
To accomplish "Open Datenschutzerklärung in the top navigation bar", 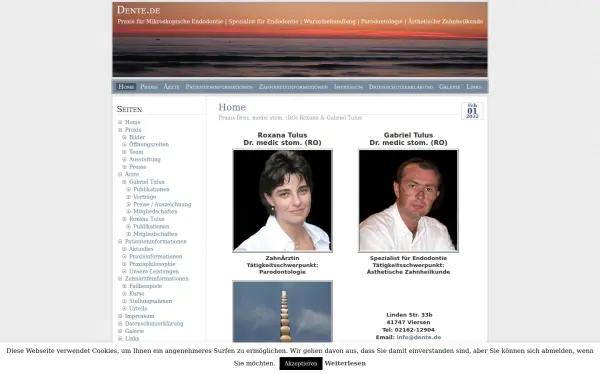I will [401, 87].
